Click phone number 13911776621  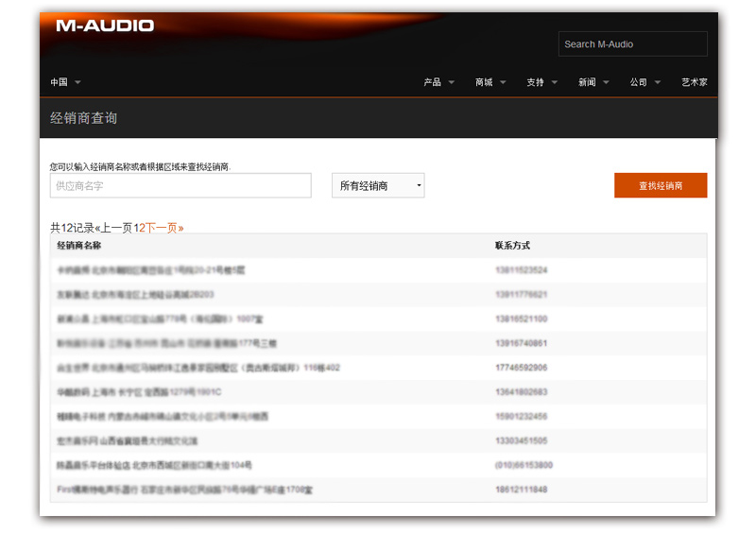pos(522,294)
